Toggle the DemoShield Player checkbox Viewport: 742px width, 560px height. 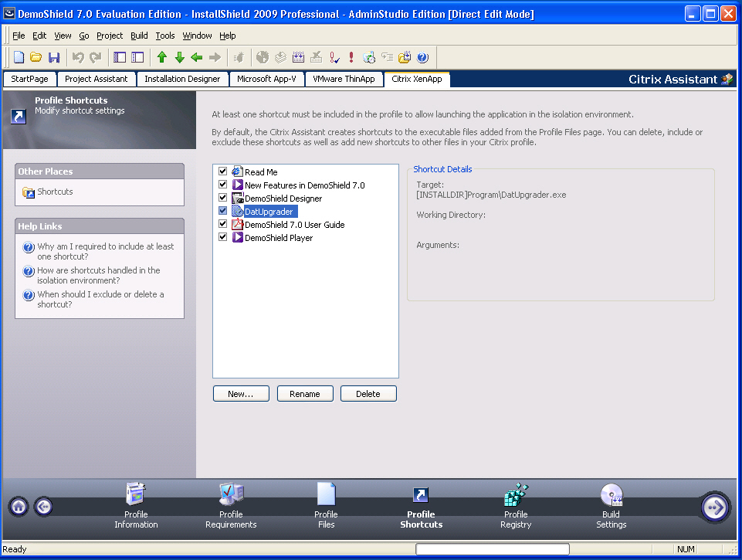click(223, 237)
